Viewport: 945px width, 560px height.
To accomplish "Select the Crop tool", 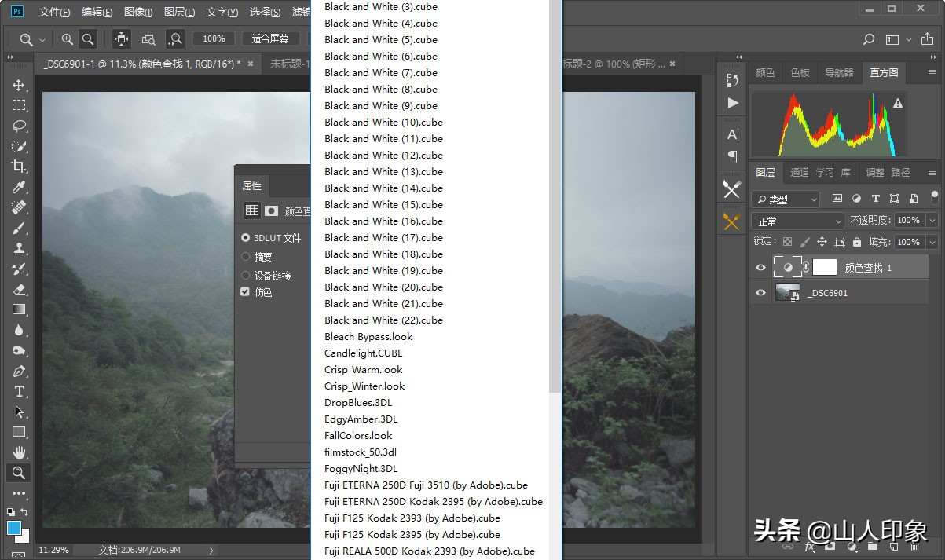I will click(19, 167).
